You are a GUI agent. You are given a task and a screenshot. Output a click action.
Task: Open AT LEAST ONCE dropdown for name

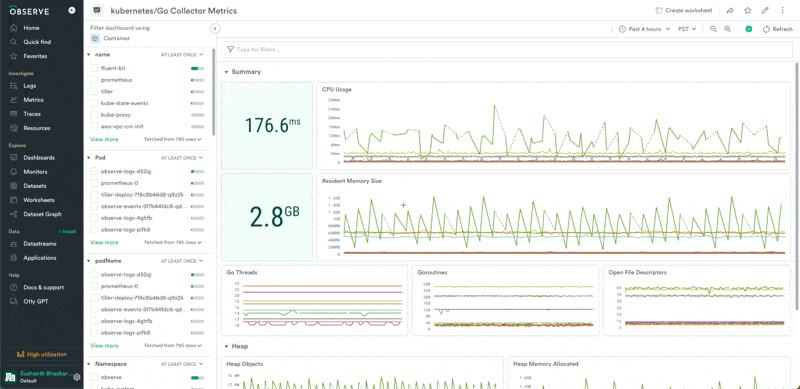point(182,54)
